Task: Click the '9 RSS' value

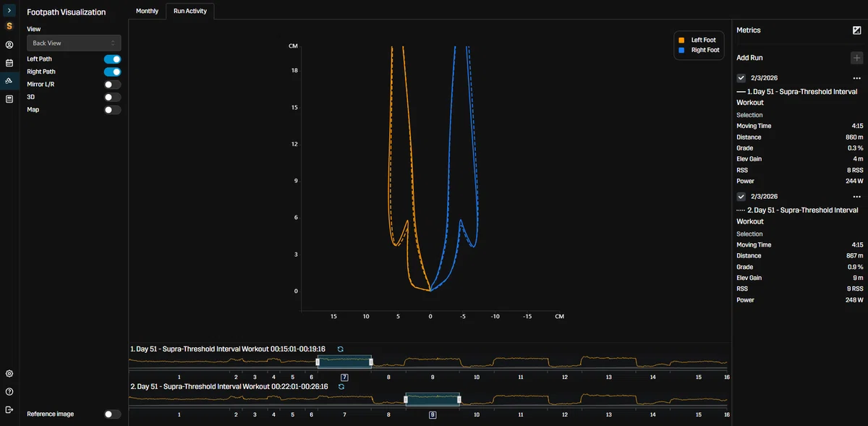Action: click(x=856, y=289)
